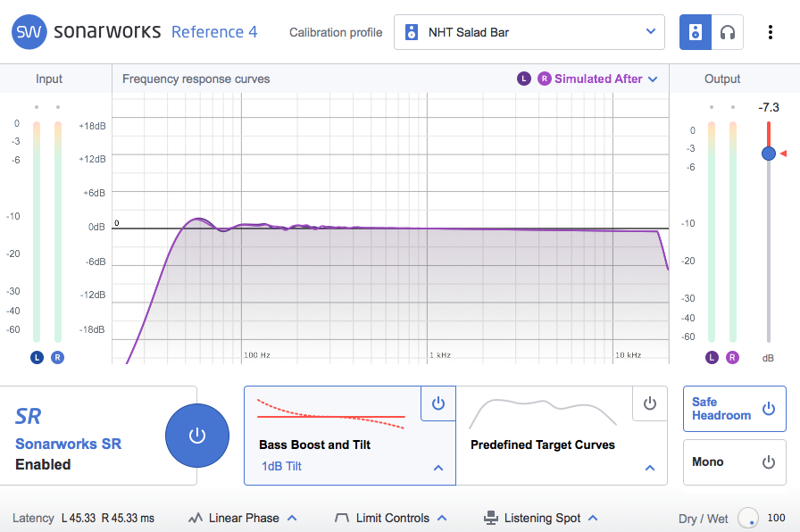Expand the Simulated After curve selector

pos(653,79)
